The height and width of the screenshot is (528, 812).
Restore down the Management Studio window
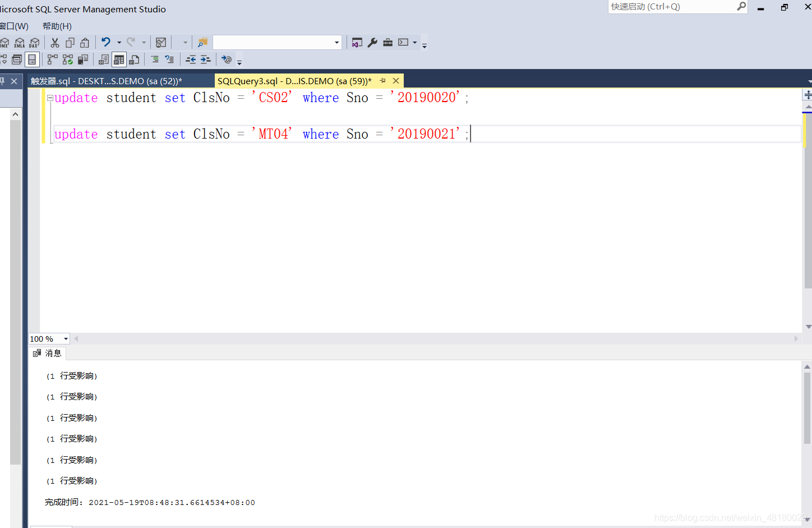[784, 7]
